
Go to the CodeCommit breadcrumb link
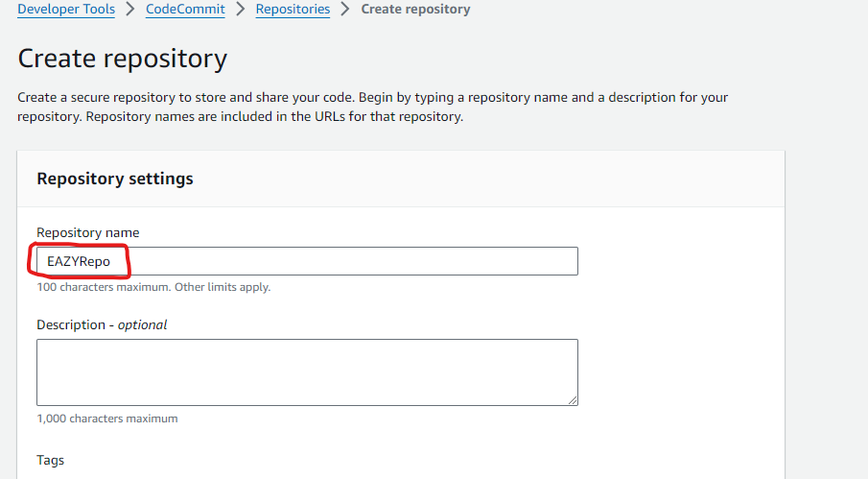pyautogui.click(x=185, y=10)
